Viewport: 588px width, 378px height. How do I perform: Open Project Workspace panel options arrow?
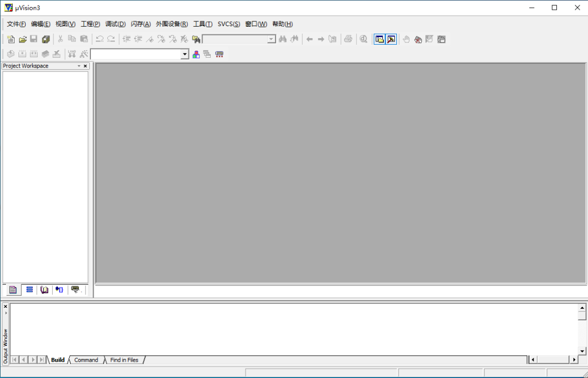(79, 66)
